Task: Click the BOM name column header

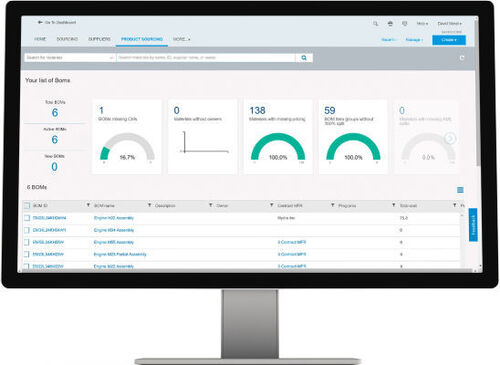Action: (104, 206)
